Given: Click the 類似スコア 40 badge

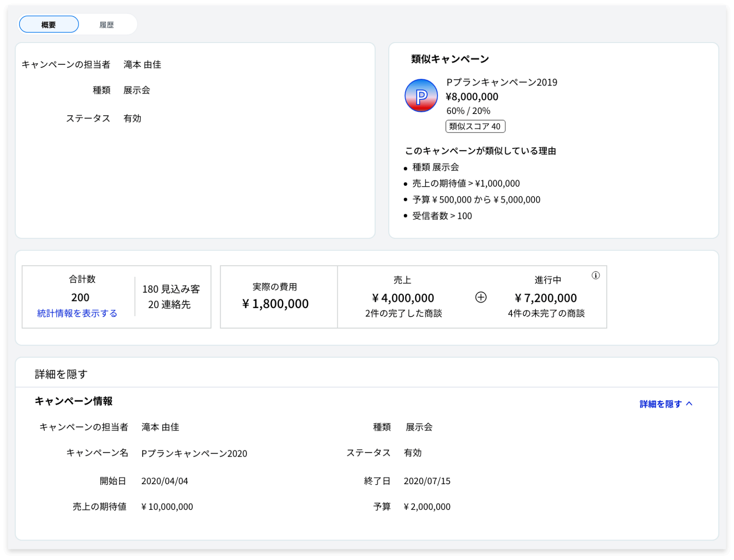Looking at the screenshot, I should pos(475,126).
